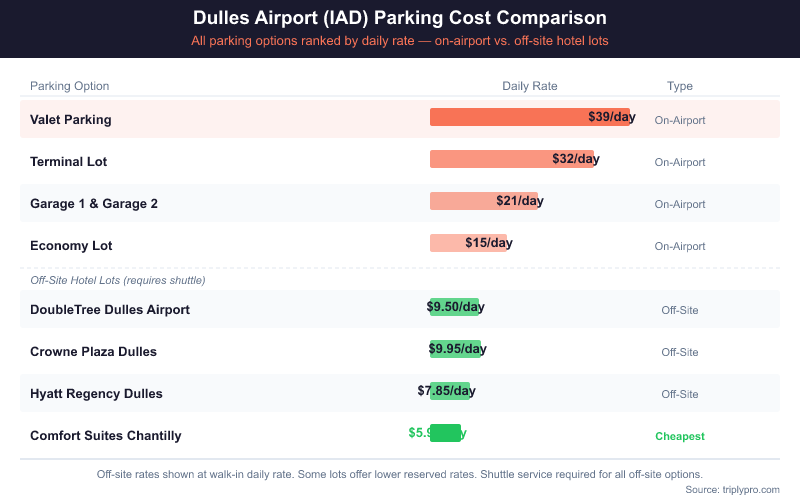Viewport: 800px width, 500px height.
Task: Click the On-Airport type for Valet Parking
Action: [x=680, y=120]
